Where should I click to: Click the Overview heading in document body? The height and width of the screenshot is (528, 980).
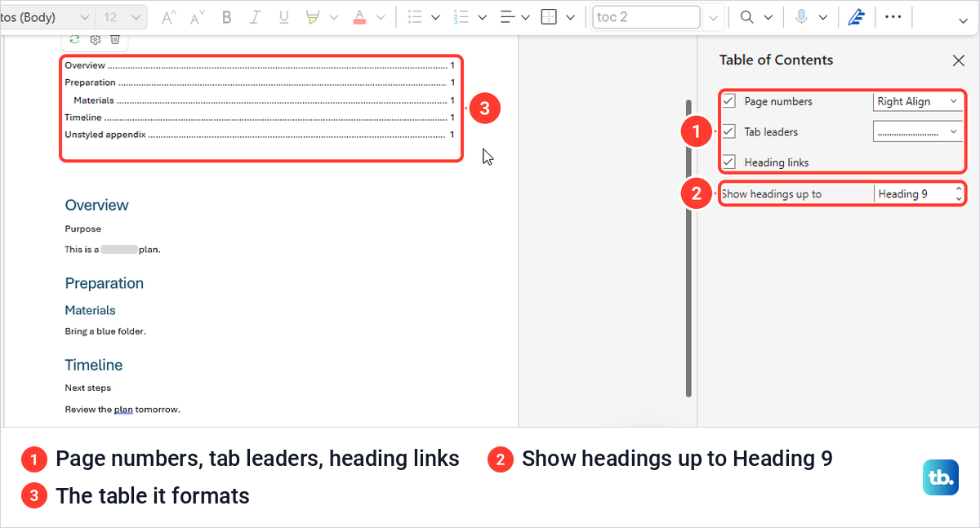[x=96, y=205]
